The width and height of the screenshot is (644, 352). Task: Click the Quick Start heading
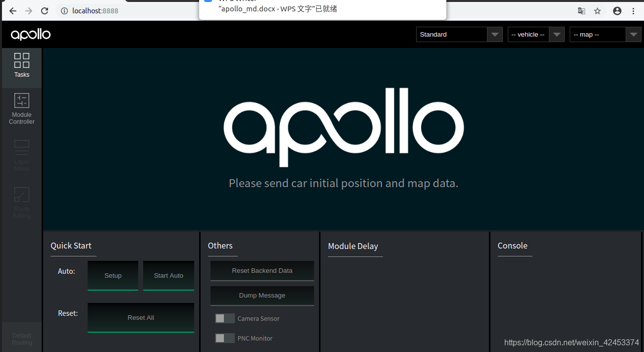coord(71,246)
